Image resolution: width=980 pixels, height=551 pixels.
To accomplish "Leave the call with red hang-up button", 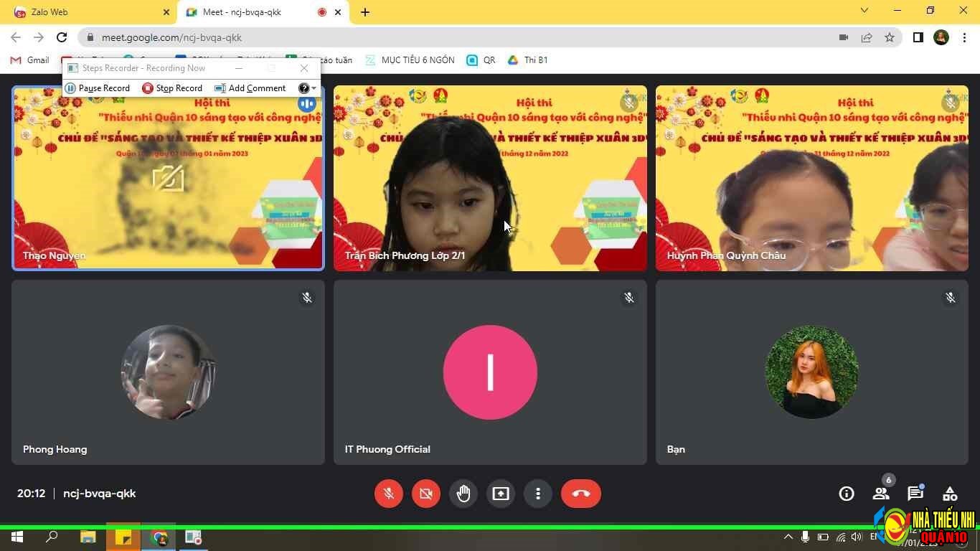I will click(581, 494).
